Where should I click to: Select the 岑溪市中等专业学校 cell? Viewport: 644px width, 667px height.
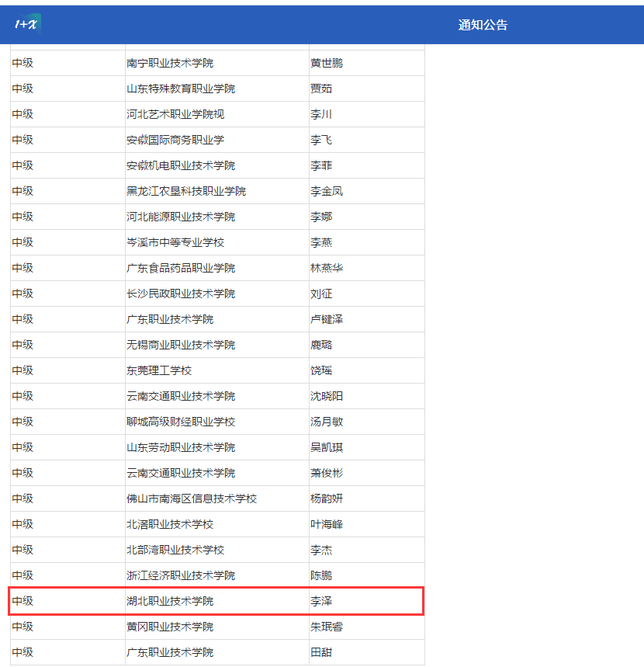tap(175, 242)
